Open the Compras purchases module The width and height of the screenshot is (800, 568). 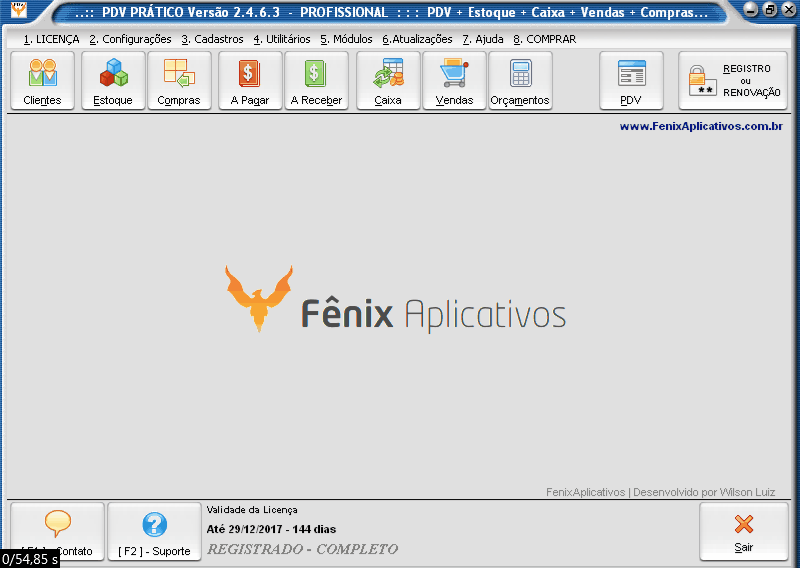pos(179,80)
